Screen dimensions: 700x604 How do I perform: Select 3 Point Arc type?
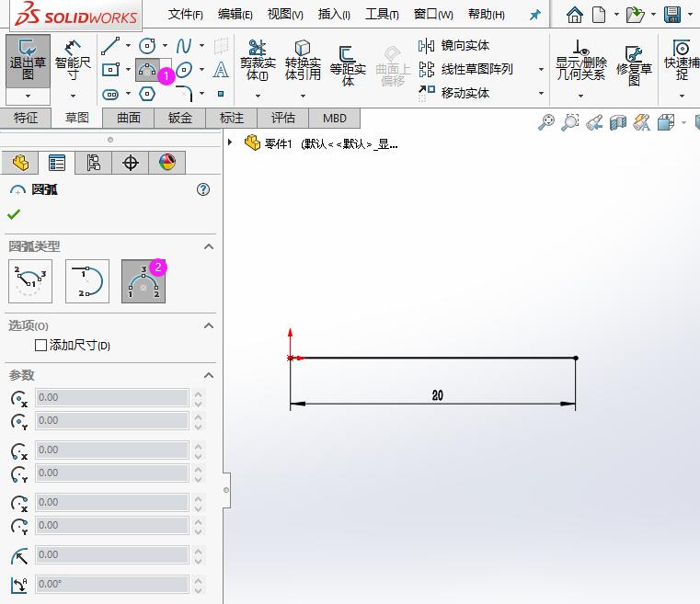143,281
